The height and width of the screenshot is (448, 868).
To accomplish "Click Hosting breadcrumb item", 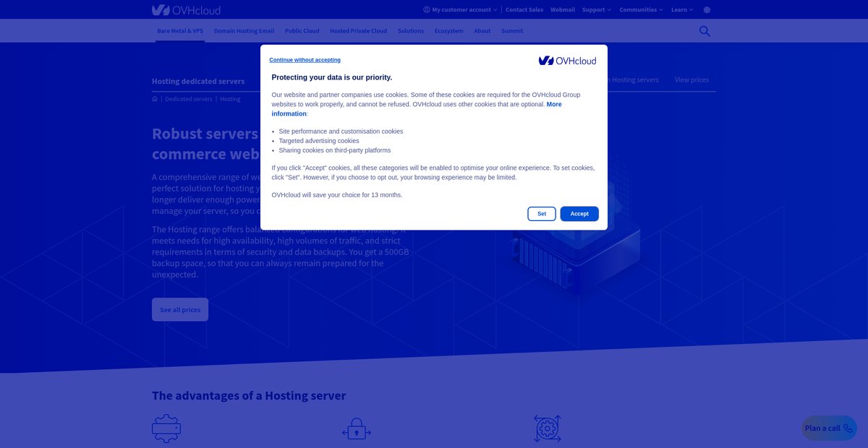I will click(x=230, y=99).
